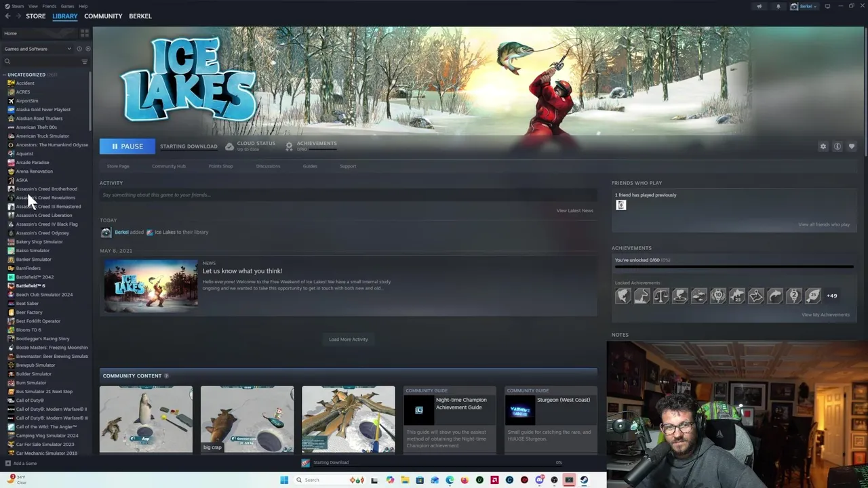This screenshot has width=868, height=488.
Task: Click the Steam taskbar icon
Action: (584, 480)
